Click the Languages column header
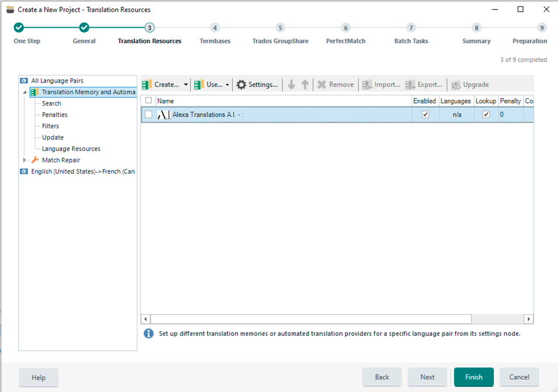Image resolution: width=558 pixels, height=392 pixels. coord(456,101)
